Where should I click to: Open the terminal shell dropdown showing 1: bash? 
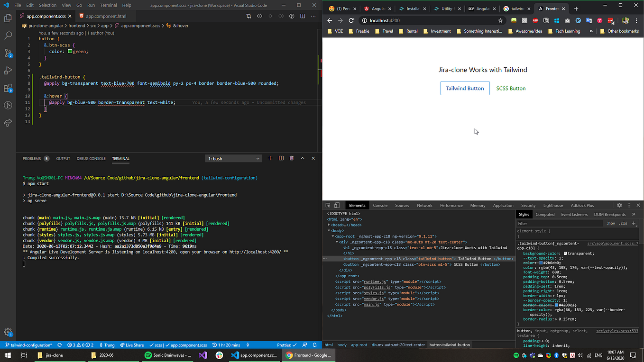(x=233, y=158)
